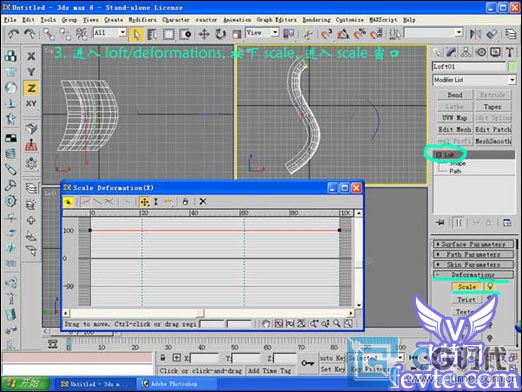Click the MeshSmooth modifier button
The width and height of the screenshot is (522, 392).
point(492,141)
